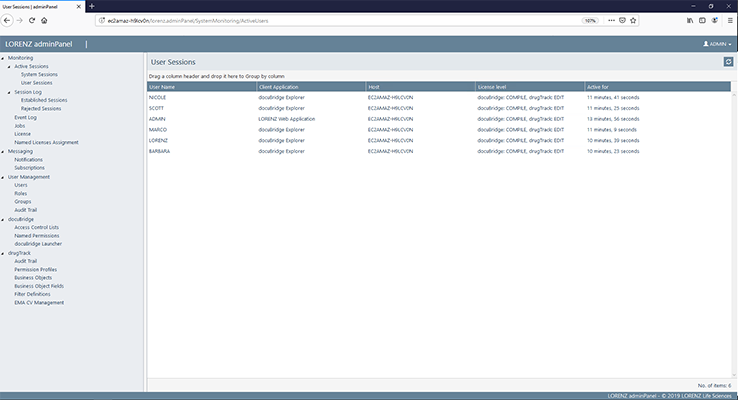Viewport: 738px width, 400px height.
Task: Click the Pocket save icon
Action: (x=622, y=20)
